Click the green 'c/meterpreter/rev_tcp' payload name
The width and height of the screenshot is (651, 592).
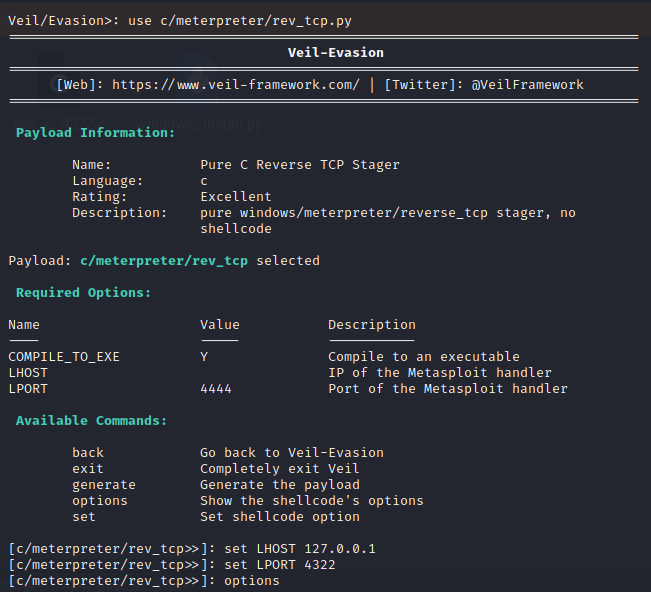[x=164, y=261]
